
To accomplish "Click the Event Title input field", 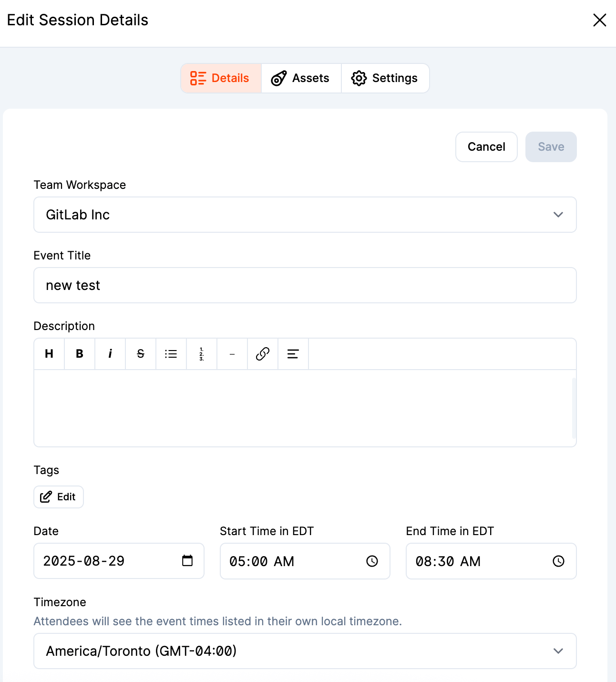I will pos(305,285).
